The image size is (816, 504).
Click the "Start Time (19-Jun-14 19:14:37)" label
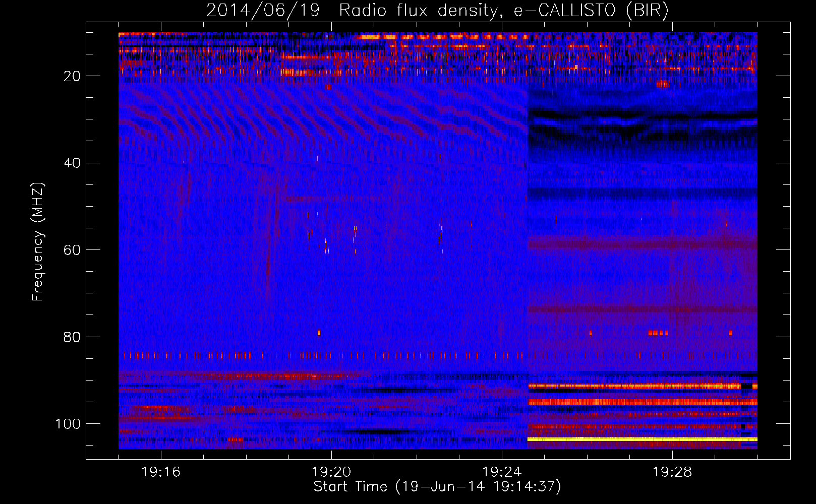tap(437, 487)
